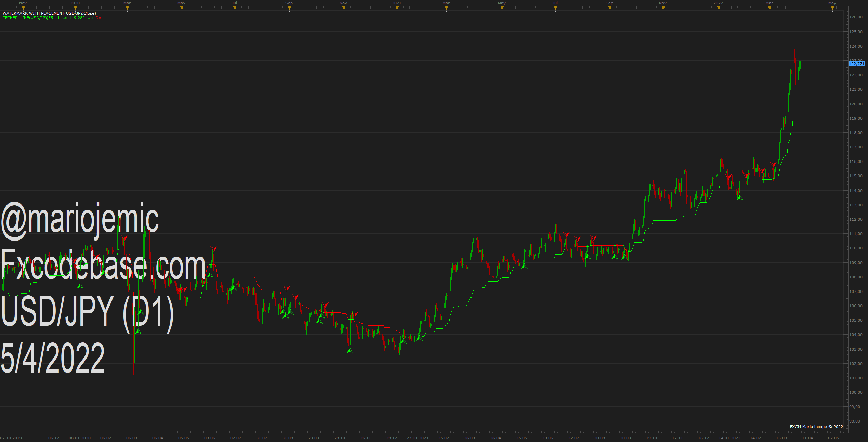Select the TETHER_LINE(USD/JPY,55) indicator label
Image resolution: width=868 pixels, height=442 pixels.
point(29,18)
